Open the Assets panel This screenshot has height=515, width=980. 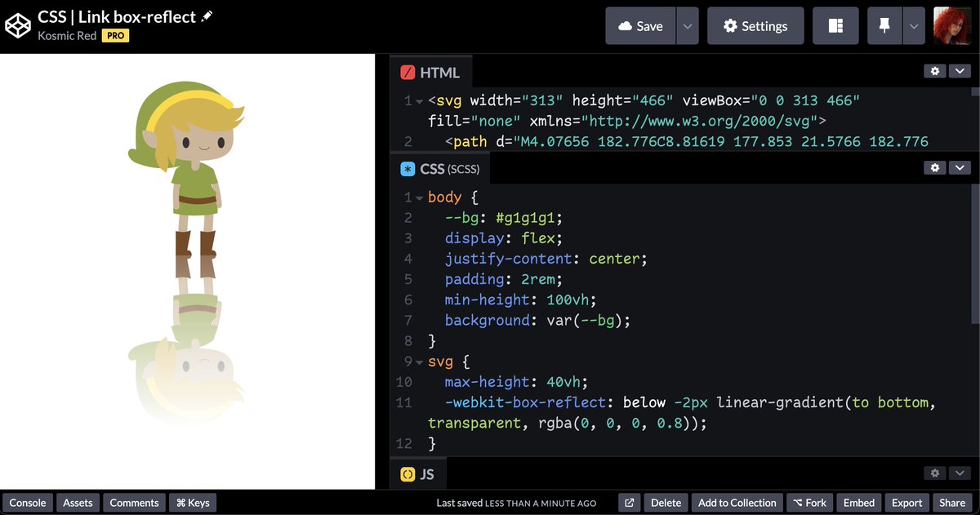(x=78, y=503)
